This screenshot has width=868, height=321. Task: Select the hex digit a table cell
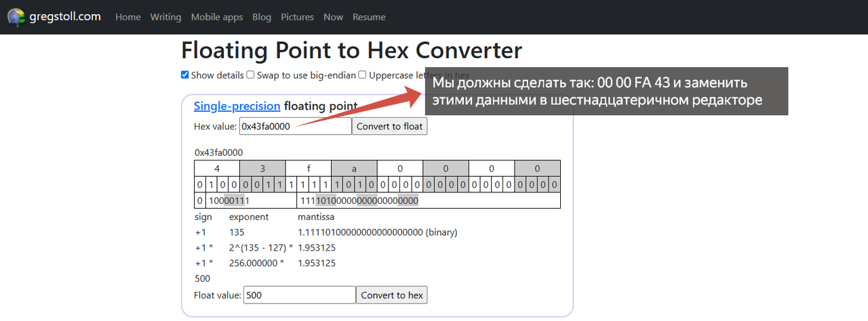point(354,169)
